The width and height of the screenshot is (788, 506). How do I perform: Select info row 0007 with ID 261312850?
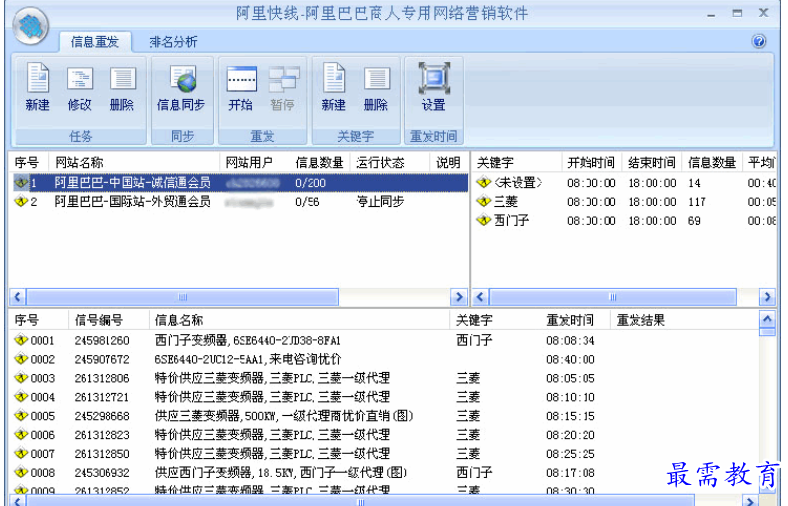pos(383,454)
